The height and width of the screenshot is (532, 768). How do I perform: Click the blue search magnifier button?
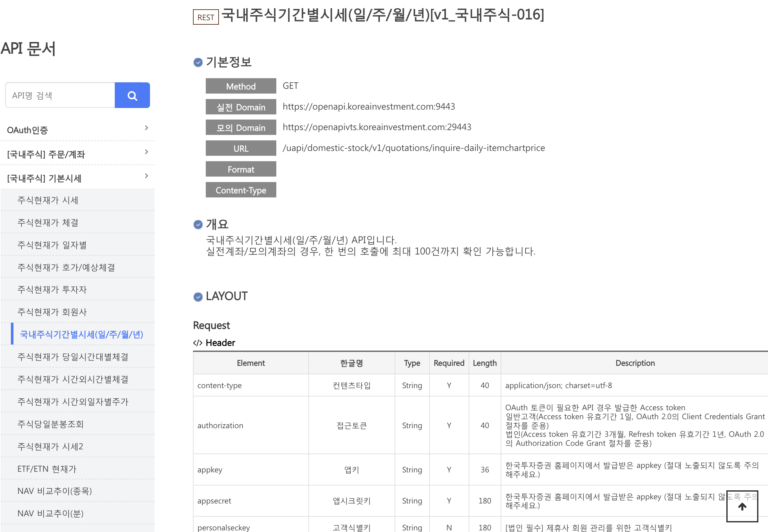tap(132, 96)
